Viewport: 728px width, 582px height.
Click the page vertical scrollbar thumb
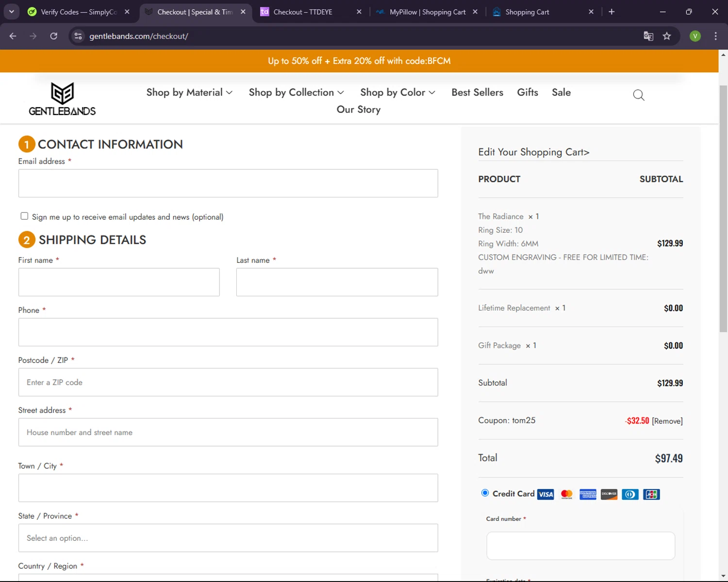[x=723, y=209]
